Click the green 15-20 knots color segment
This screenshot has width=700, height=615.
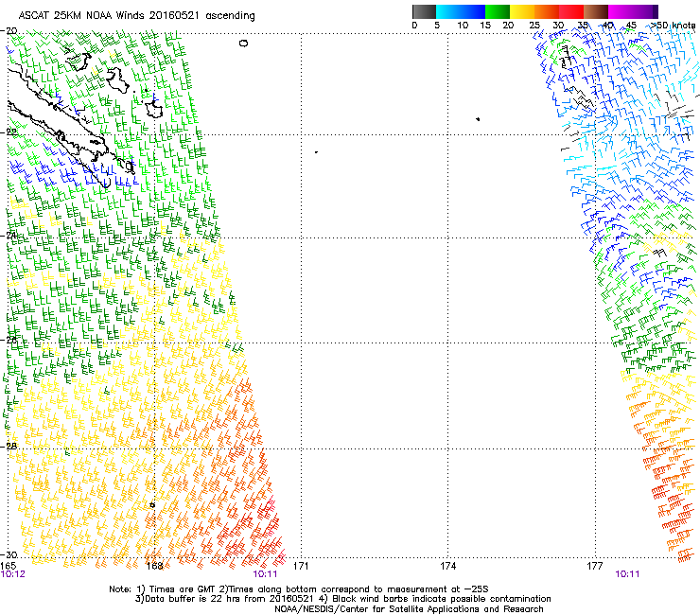(x=498, y=11)
